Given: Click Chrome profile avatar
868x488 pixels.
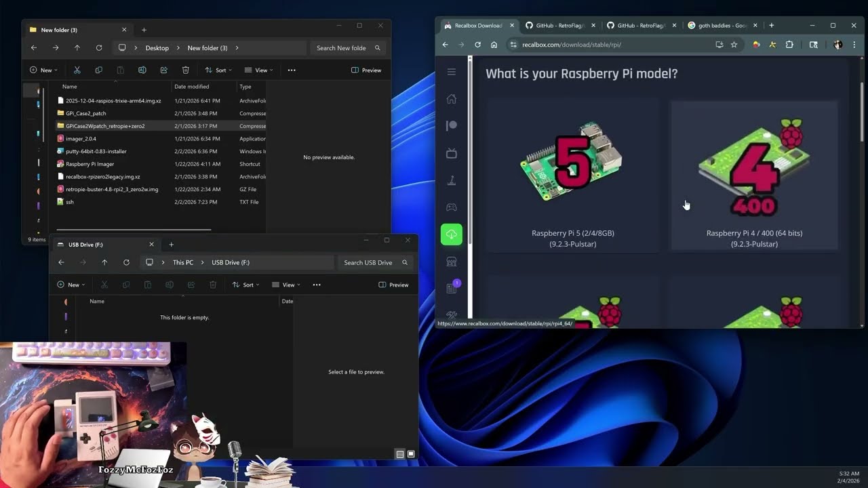Looking at the screenshot, I should pos(837,45).
